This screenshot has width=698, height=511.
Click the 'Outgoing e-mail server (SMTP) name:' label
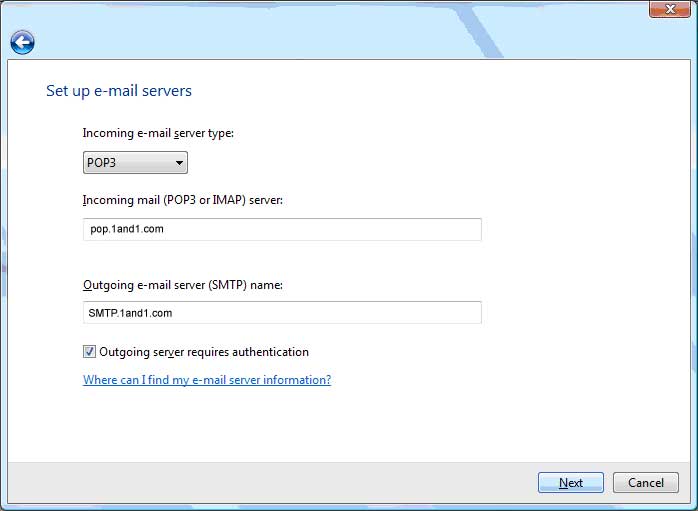coord(183,285)
